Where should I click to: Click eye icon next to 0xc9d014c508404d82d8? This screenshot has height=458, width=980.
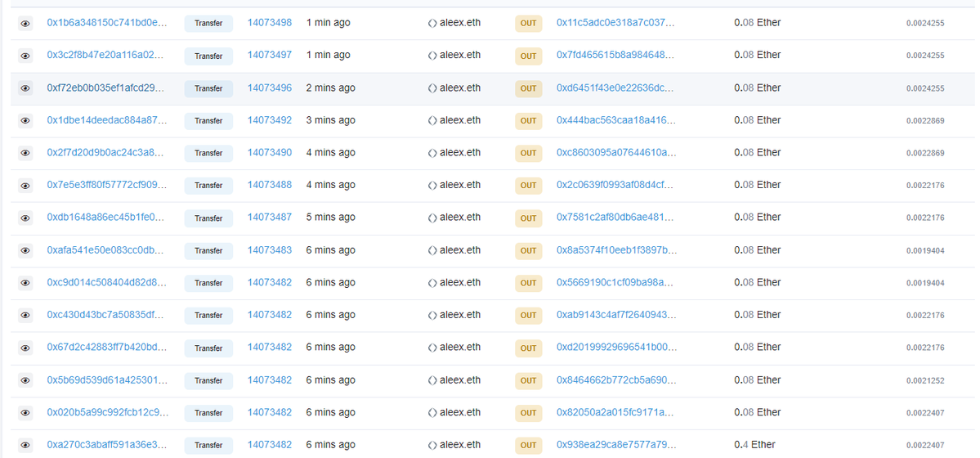click(x=25, y=283)
